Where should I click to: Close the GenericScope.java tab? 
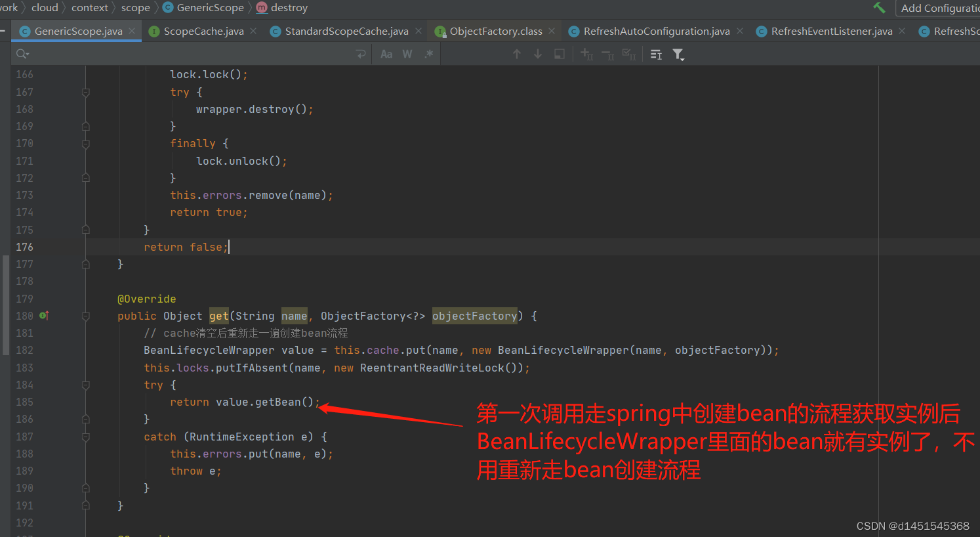(132, 31)
